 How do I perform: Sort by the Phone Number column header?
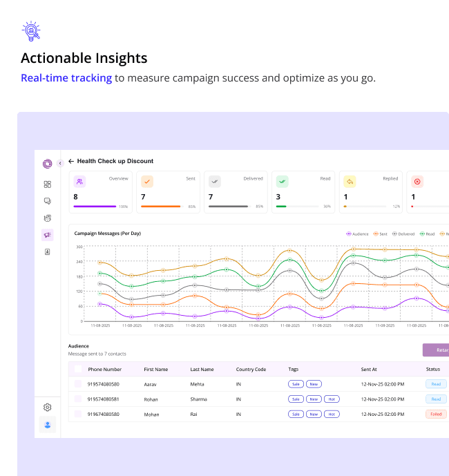[x=105, y=369]
